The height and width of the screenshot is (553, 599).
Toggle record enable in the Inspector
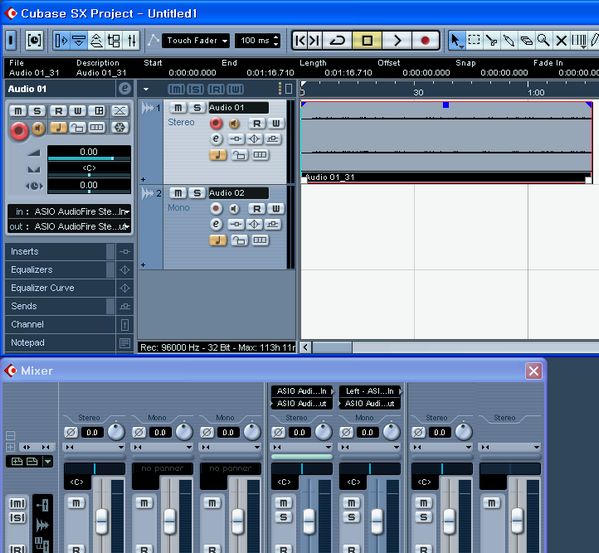coord(19,131)
